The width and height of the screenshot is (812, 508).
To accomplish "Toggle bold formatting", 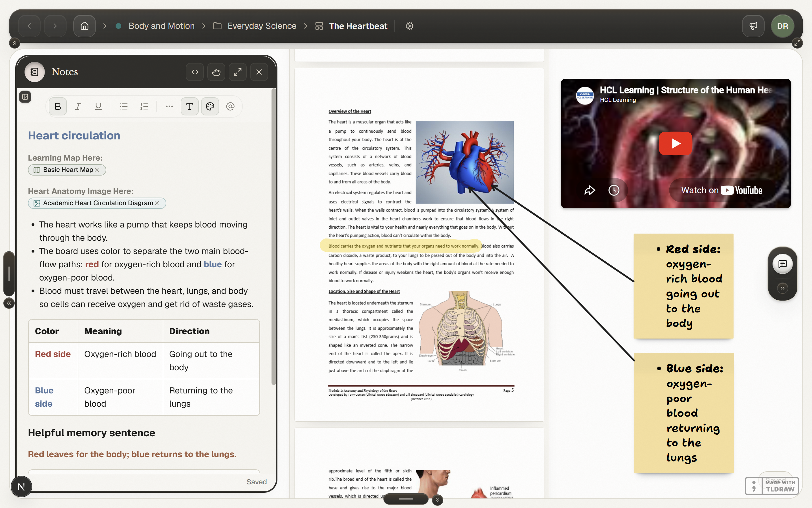I will point(58,106).
